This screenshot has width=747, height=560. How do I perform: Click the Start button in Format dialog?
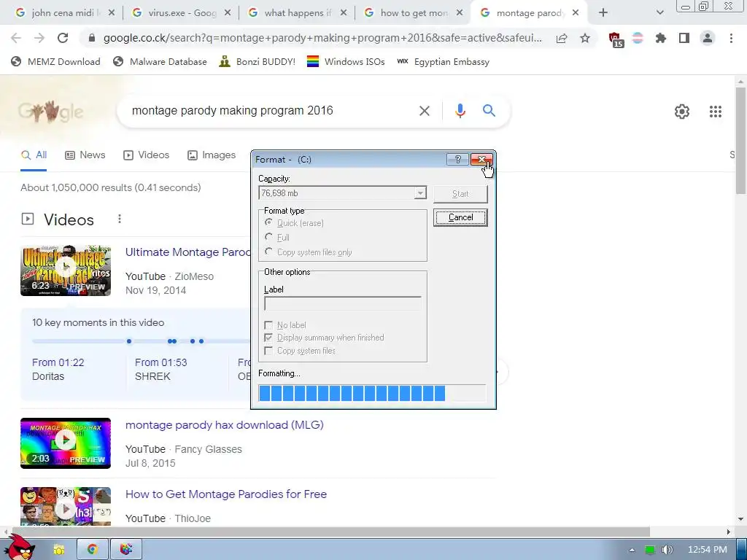coord(461,194)
